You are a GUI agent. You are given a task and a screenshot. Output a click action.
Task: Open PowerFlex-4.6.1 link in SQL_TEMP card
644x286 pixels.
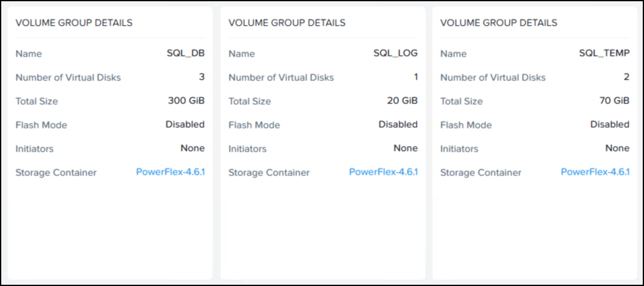pos(595,172)
